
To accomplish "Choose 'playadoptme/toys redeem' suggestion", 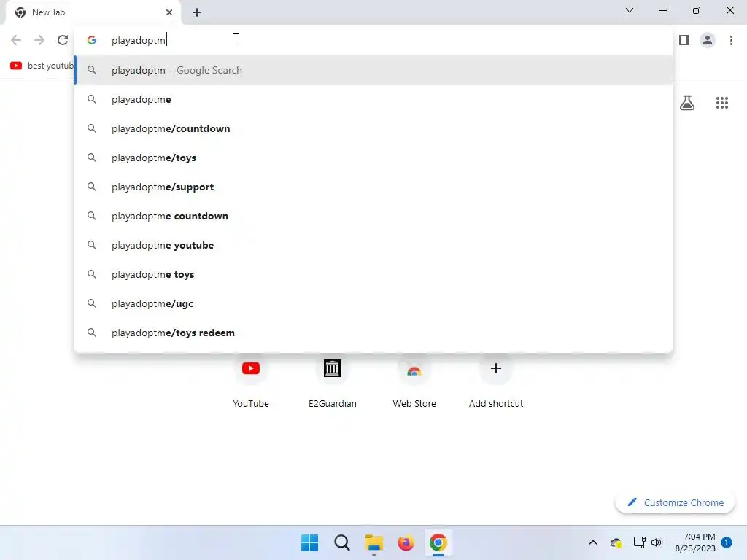I will tap(373, 332).
